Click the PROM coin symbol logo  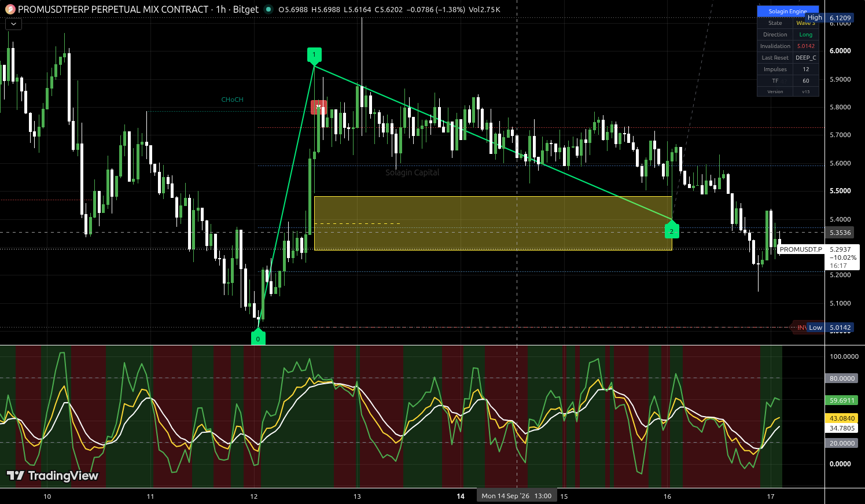click(10, 9)
